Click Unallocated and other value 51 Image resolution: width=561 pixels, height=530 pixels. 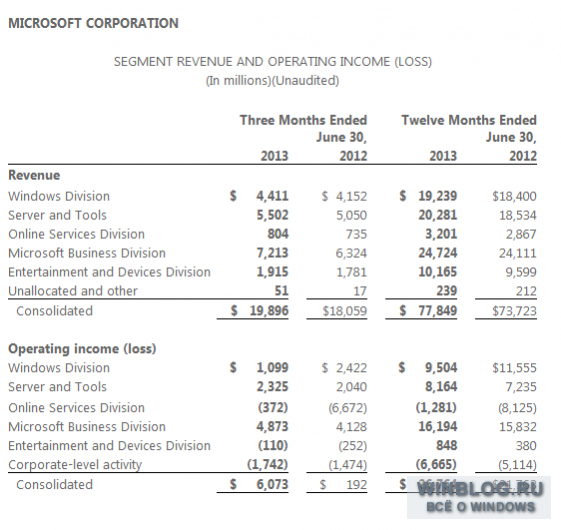pyautogui.click(x=282, y=291)
